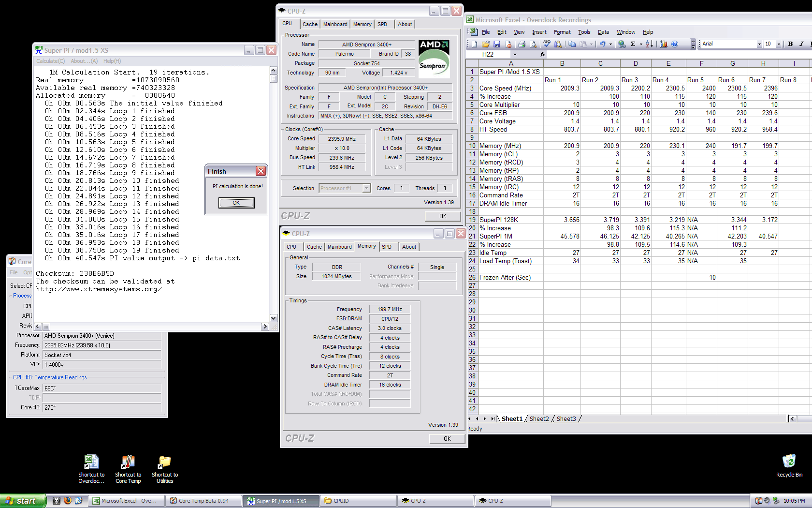Switch to the CPUID taskbar button

coord(358,501)
